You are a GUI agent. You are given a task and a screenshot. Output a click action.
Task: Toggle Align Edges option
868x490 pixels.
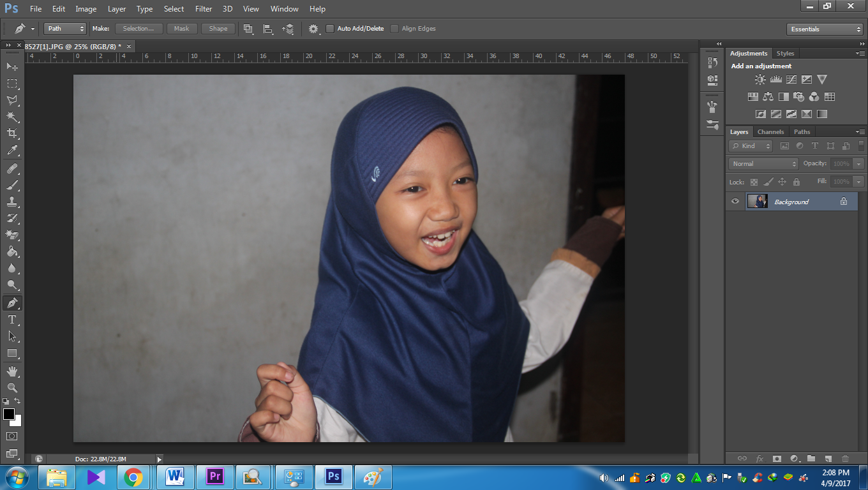(394, 28)
